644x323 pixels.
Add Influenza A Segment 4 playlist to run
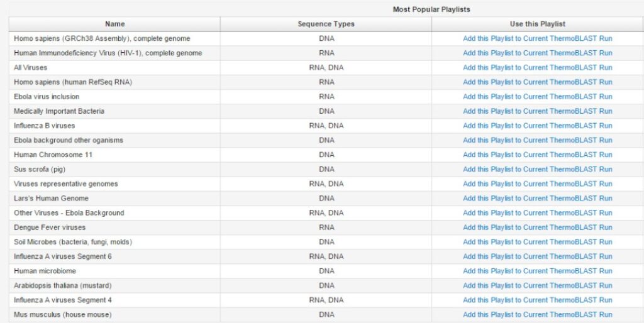tap(537, 300)
